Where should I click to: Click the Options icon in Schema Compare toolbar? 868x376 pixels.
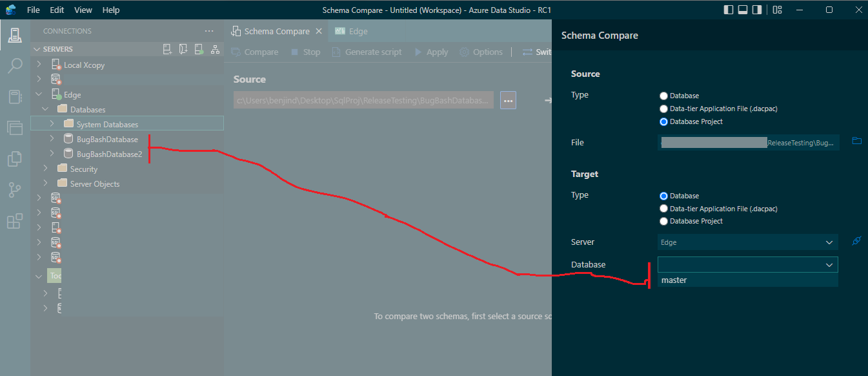(x=482, y=52)
